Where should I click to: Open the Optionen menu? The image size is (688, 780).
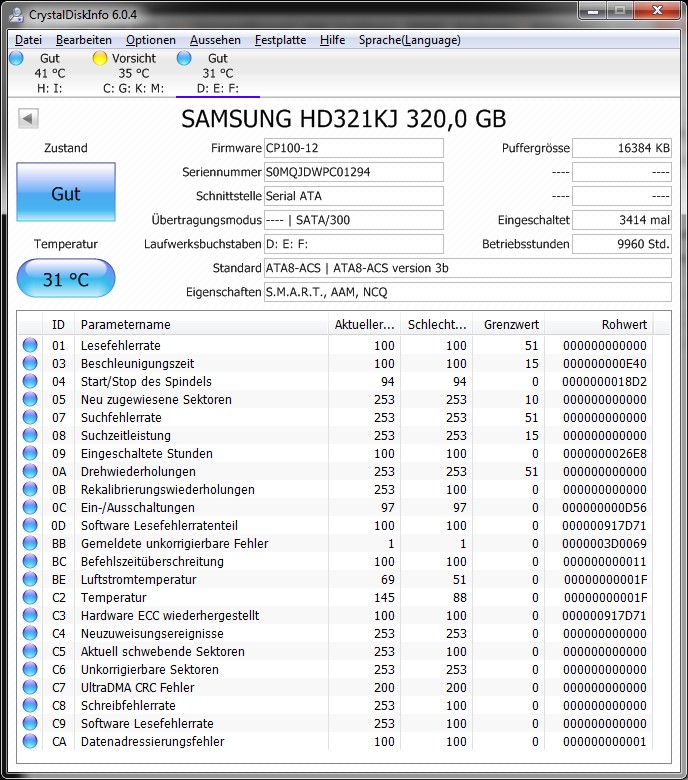(151, 40)
